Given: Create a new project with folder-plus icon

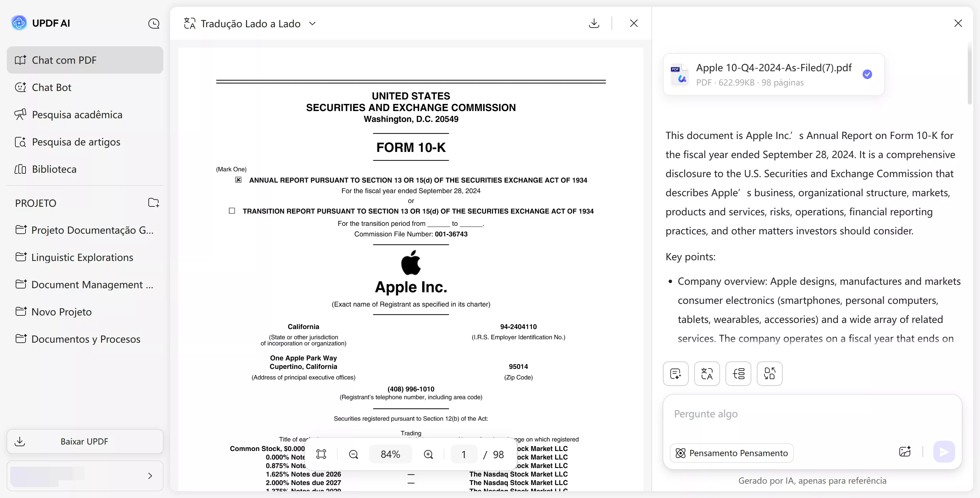Looking at the screenshot, I should point(154,203).
